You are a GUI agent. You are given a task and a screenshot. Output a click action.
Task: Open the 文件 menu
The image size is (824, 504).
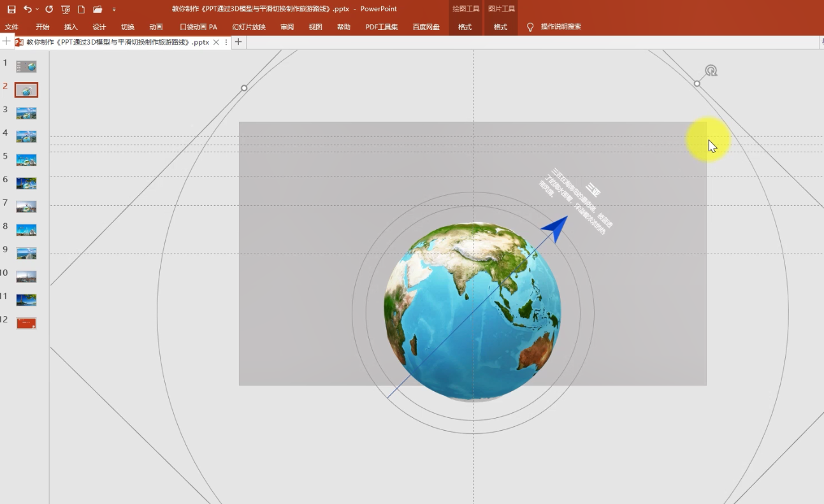11,27
